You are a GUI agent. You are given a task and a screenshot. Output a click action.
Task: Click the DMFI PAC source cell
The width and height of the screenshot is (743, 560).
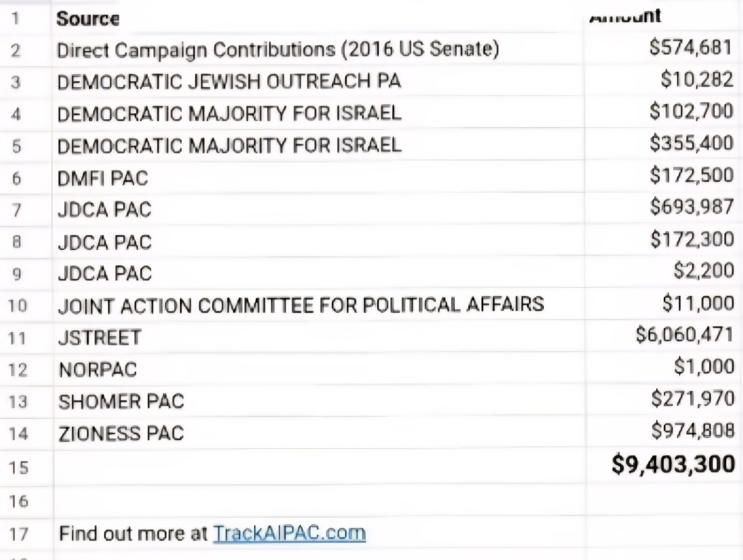click(x=103, y=178)
